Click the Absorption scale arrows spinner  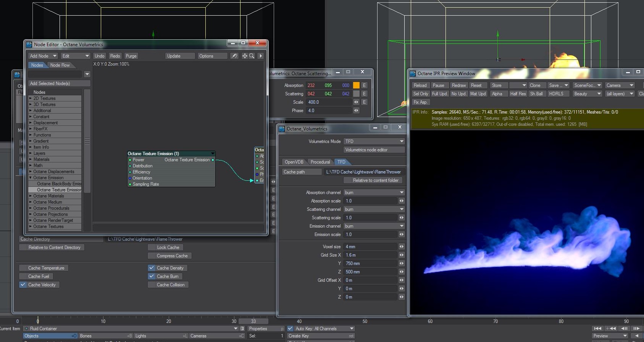pyautogui.click(x=401, y=201)
